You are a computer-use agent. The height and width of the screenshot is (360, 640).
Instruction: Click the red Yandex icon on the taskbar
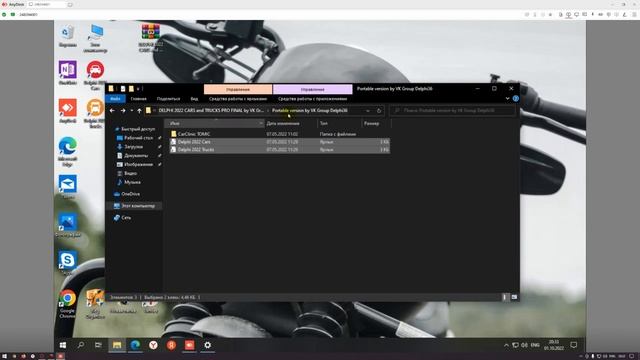coord(171,345)
